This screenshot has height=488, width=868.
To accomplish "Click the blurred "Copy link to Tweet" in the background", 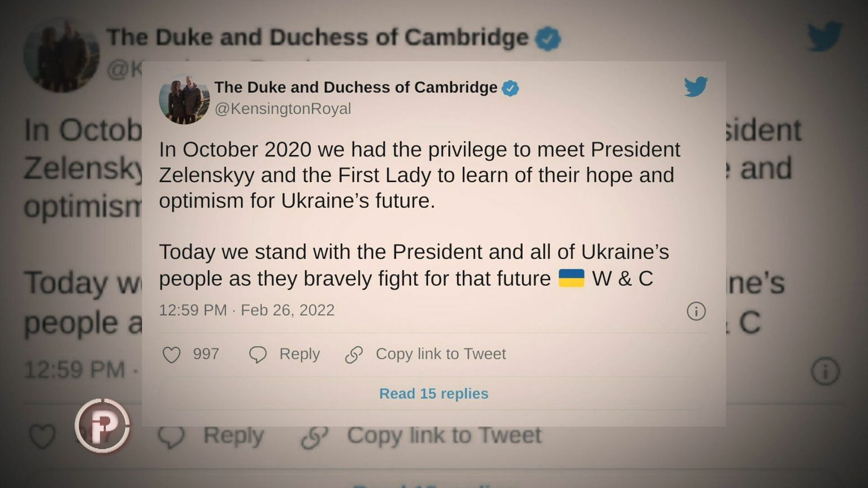I will (x=444, y=435).
